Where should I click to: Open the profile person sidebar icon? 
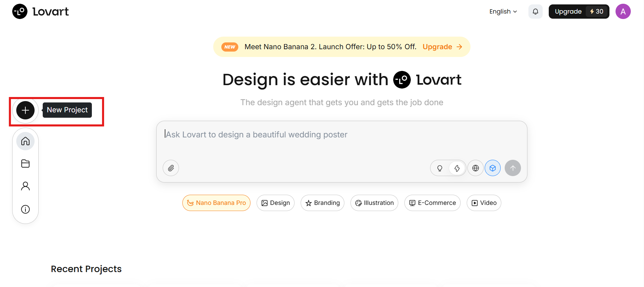[25, 186]
